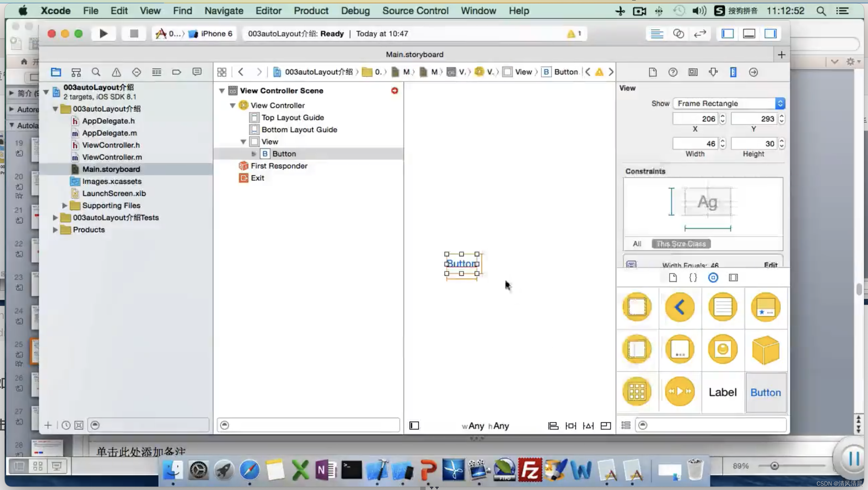The image size is (868, 490).
Task: Open the Report navigator speech bubble icon
Action: click(197, 72)
